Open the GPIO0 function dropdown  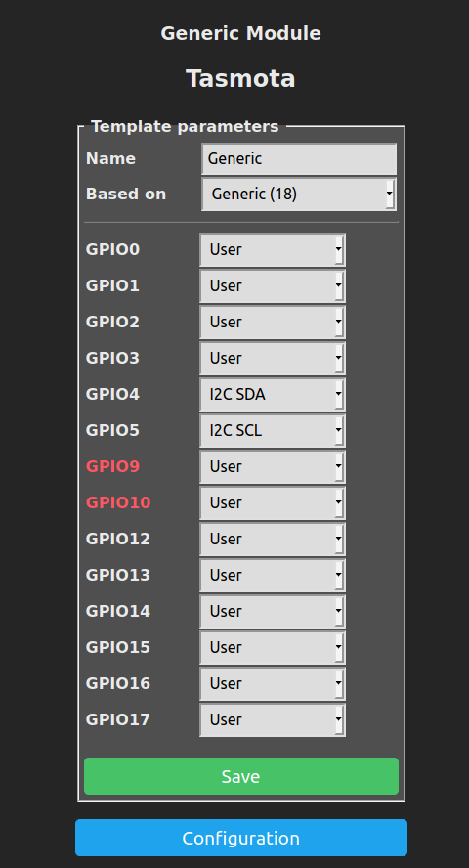(x=273, y=249)
